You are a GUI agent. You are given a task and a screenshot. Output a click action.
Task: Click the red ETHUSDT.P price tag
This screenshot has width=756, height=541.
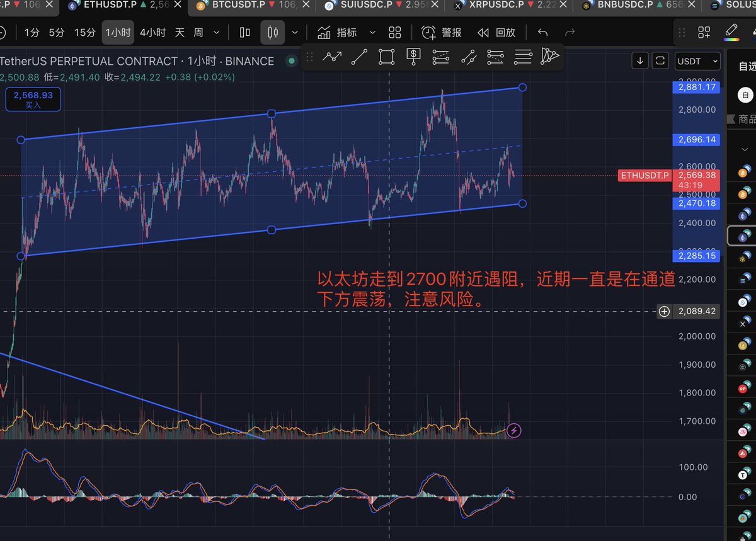pyautogui.click(x=645, y=176)
